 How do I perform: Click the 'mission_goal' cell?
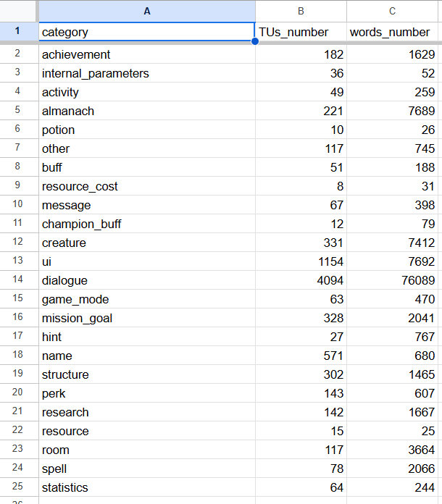[x=147, y=318]
